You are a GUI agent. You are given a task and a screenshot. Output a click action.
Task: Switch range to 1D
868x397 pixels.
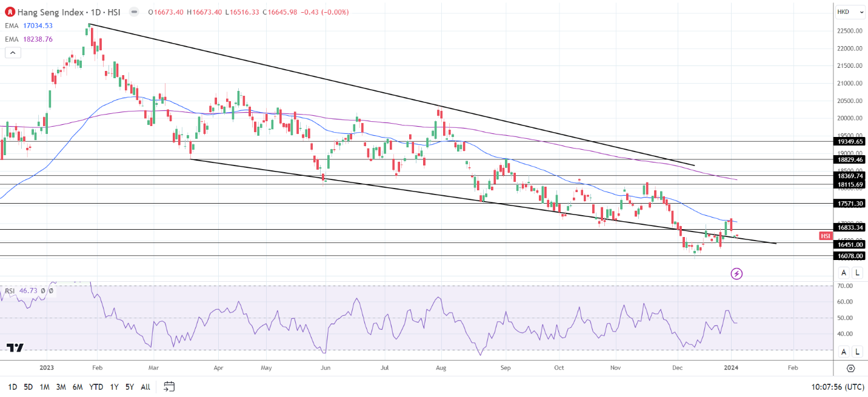(12, 387)
